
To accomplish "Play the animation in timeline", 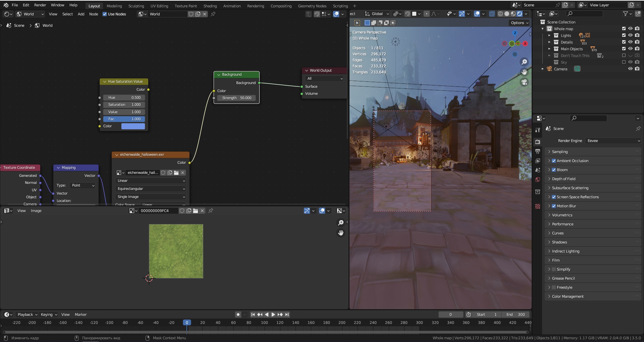I will click(273, 315).
